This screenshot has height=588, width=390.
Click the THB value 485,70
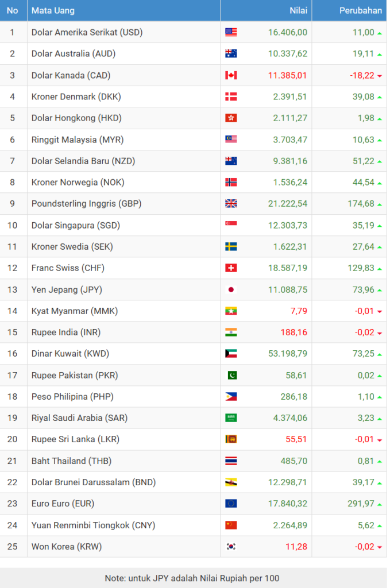point(294,461)
